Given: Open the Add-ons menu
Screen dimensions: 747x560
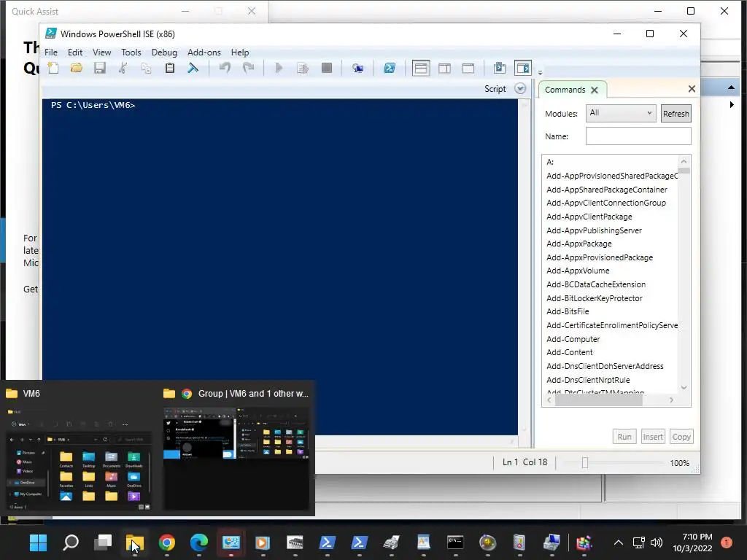Looking at the screenshot, I should pyautogui.click(x=204, y=52).
